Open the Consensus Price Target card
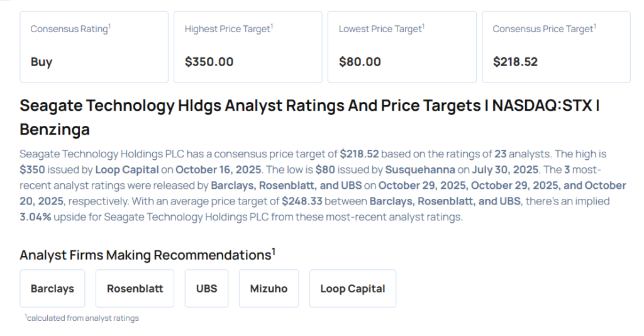This screenshot has width=644, height=336. (556, 47)
